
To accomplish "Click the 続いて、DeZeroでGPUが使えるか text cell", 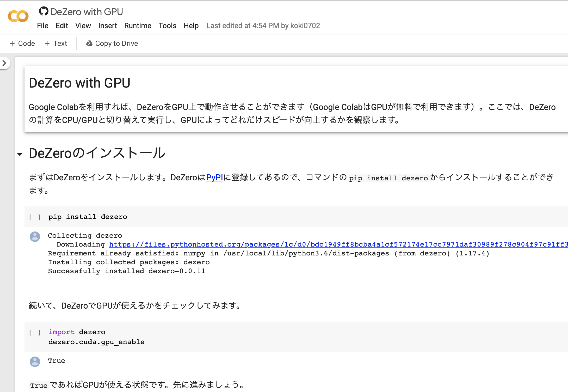I will click(x=135, y=305).
